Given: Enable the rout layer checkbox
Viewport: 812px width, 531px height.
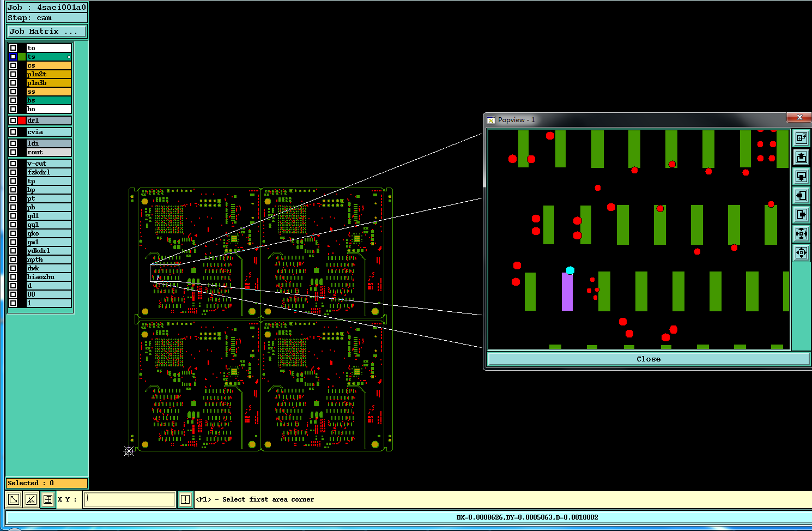Looking at the screenshot, I should pyautogui.click(x=13, y=152).
